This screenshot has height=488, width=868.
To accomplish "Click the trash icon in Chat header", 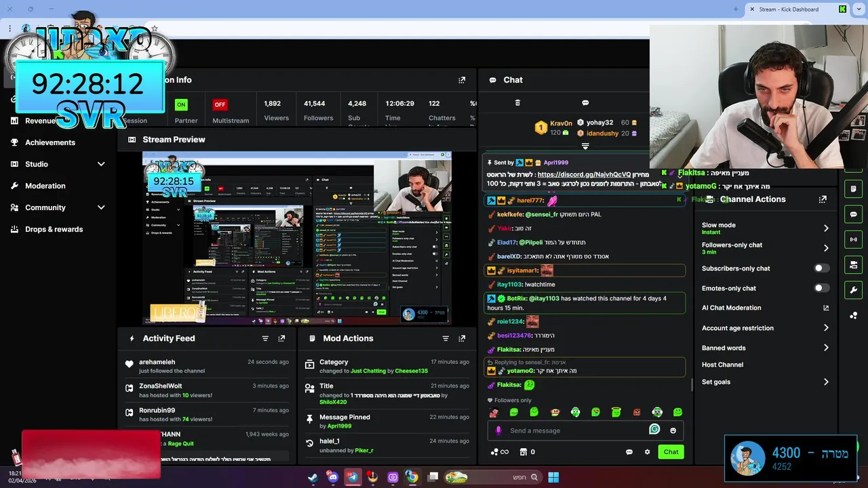I will [x=517, y=103].
